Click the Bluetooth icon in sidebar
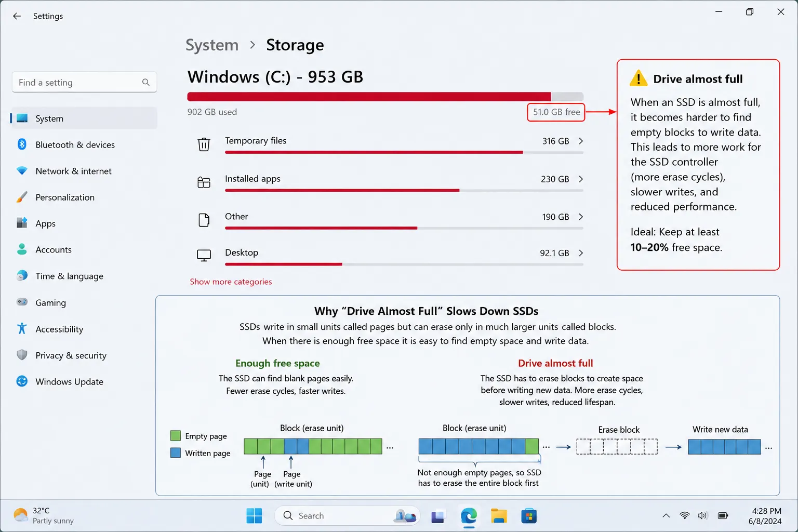The width and height of the screenshot is (798, 532). click(22, 144)
